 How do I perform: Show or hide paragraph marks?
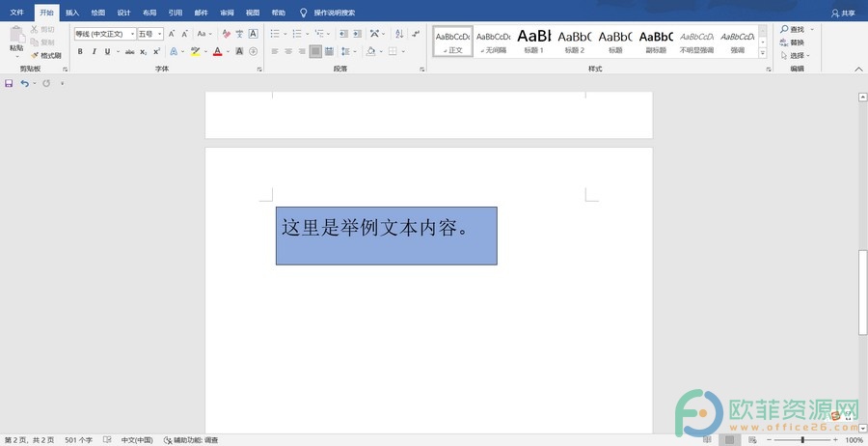click(416, 34)
